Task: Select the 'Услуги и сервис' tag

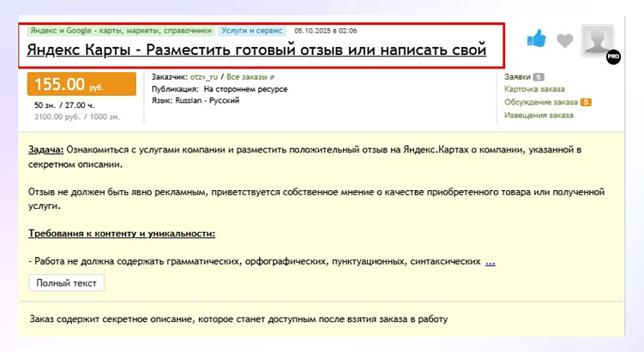Action: pos(252,31)
